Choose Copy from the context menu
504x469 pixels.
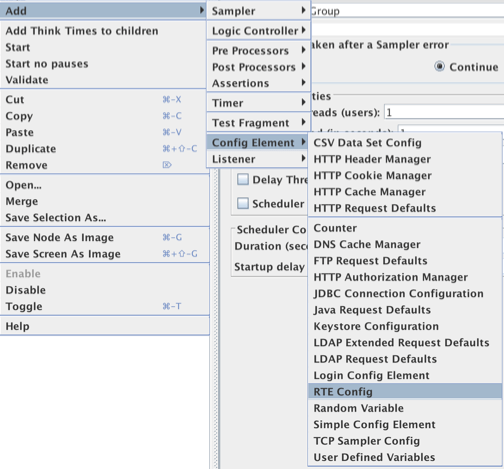coord(103,116)
